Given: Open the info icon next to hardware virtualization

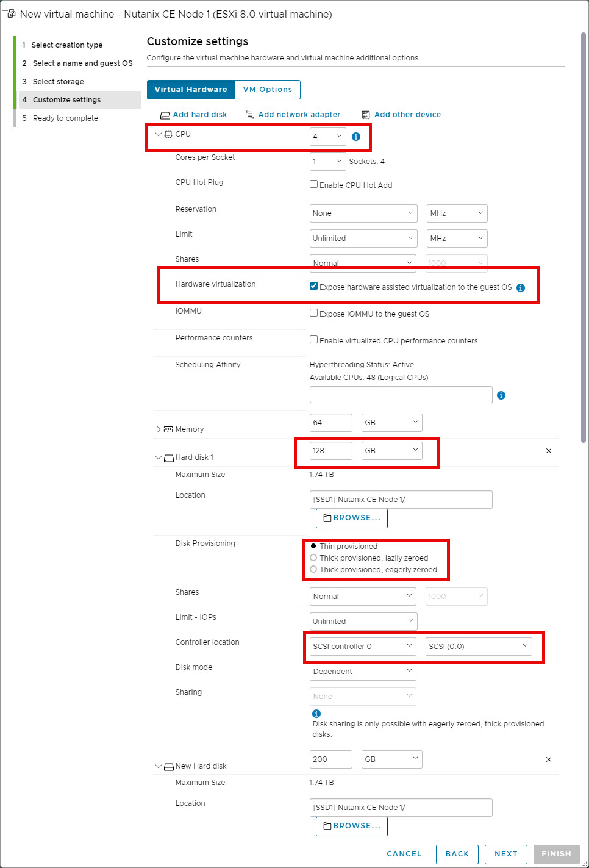Looking at the screenshot, I should (520, 287).
